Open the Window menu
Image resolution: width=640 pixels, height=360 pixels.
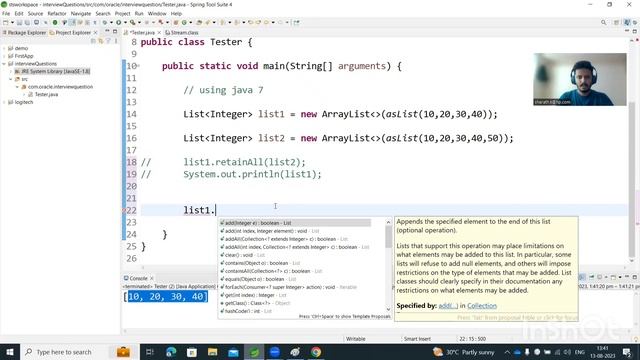(157, 13)
